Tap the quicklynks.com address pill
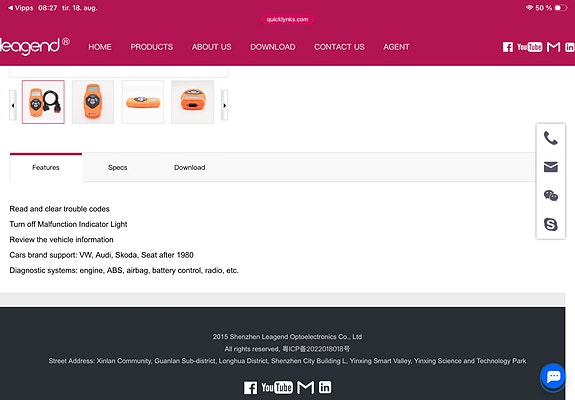The width and height of the screenshot is (575, 400). click(288, 19)
